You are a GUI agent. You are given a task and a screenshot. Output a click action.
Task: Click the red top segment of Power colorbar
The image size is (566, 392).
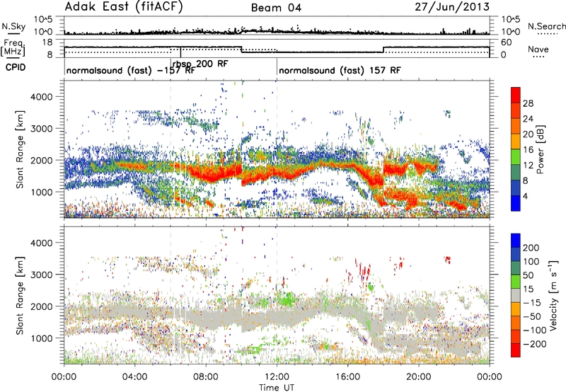click(x=516, y=96)
